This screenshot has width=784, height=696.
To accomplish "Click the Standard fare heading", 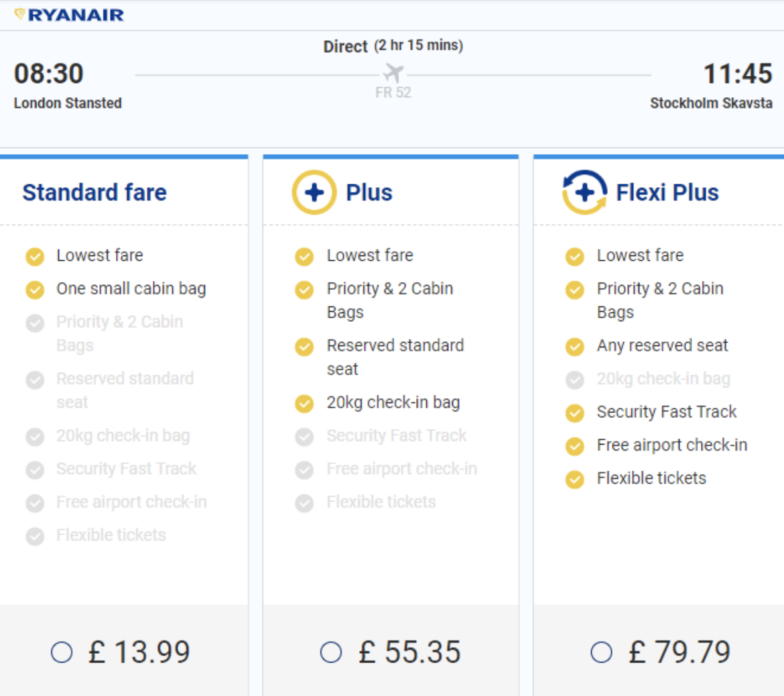I will (94, 192).
